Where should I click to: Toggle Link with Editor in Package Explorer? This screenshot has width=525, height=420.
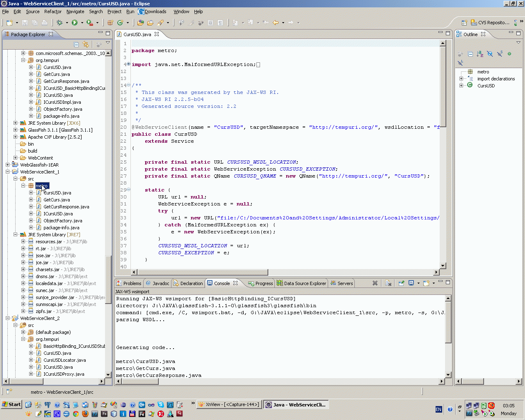point(86,44)
